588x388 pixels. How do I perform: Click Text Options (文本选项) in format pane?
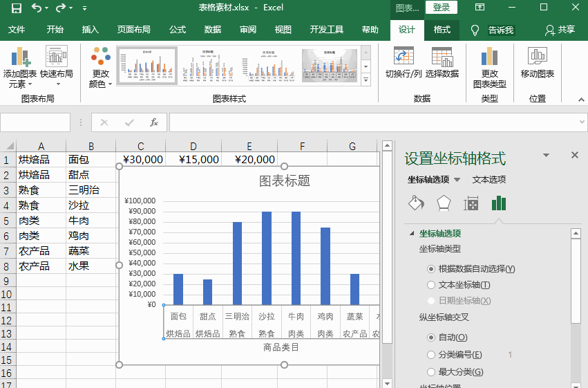[489, 180]
